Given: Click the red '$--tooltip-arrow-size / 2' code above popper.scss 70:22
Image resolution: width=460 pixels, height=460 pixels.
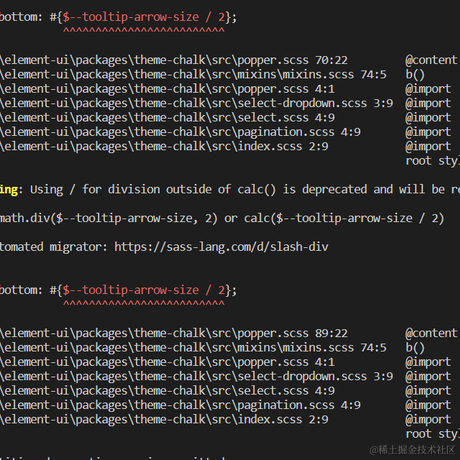Looking at the screenshot, I should click(144, 17).
